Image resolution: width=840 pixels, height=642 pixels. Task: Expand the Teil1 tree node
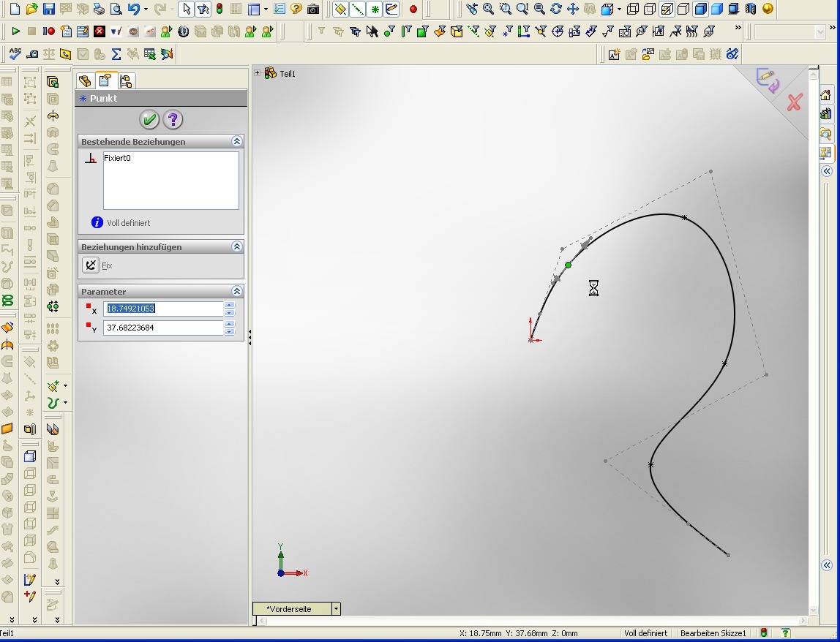pyautogui.click(x=258, y=73)
